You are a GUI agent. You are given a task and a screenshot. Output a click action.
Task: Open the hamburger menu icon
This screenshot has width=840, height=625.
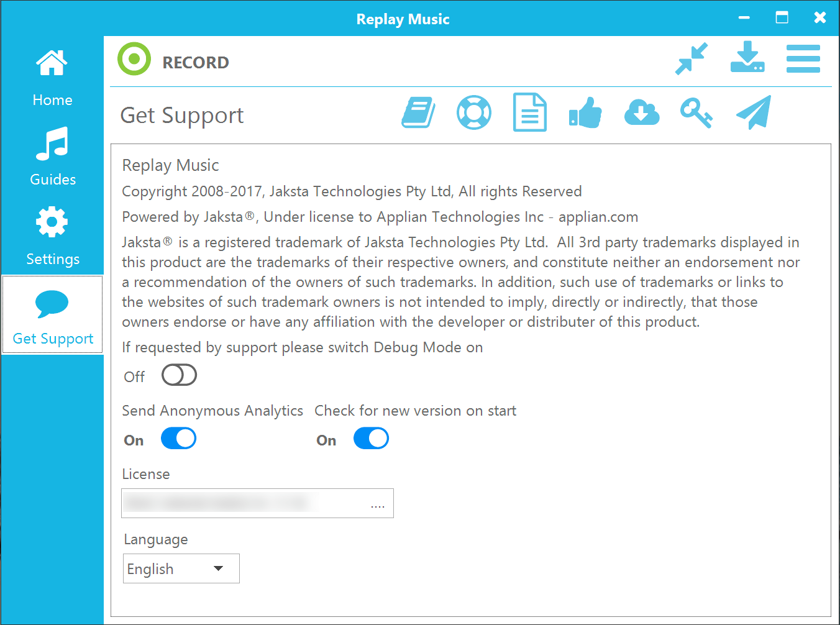[803, 58]
